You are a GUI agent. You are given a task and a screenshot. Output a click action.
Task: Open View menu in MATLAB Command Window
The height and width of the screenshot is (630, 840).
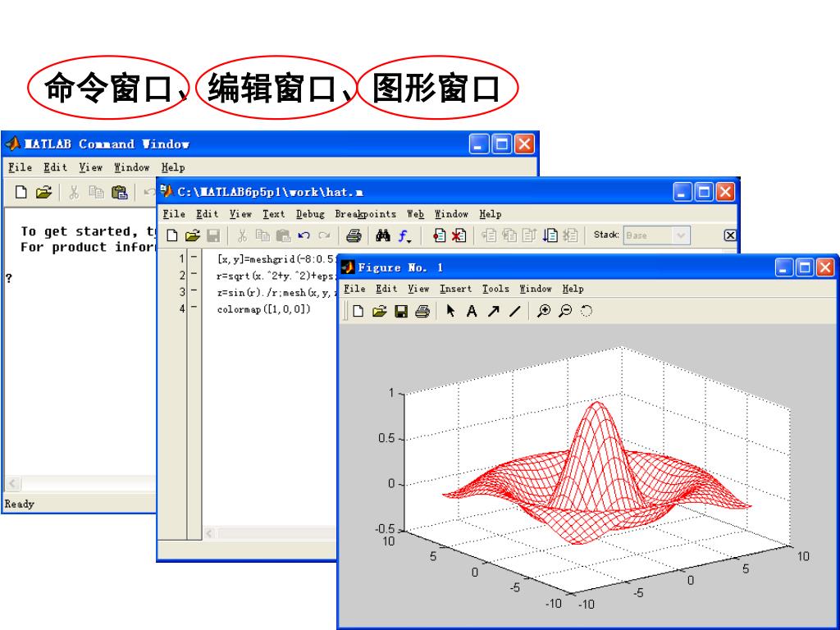coord(90,167)
